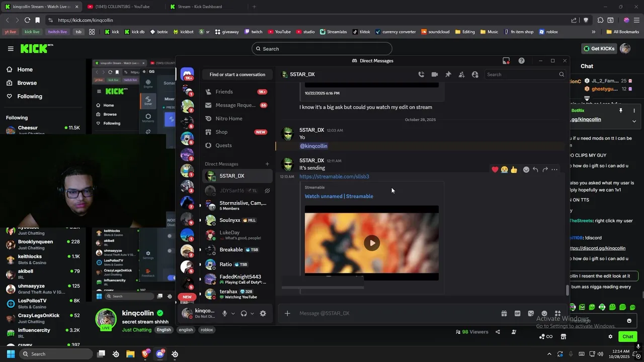Play the Streamable video embed
This screenshot has width=644, height=362.
[372, 243]
